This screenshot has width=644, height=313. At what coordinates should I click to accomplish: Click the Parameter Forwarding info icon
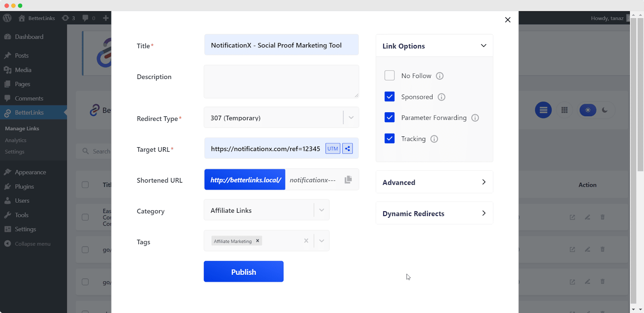coord(475,118)
